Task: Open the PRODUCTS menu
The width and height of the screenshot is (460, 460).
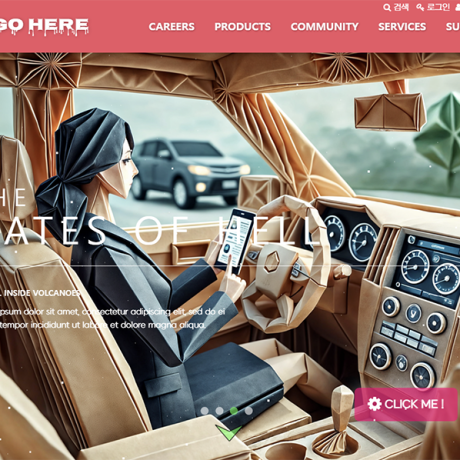Action: [x=243, y=27]
